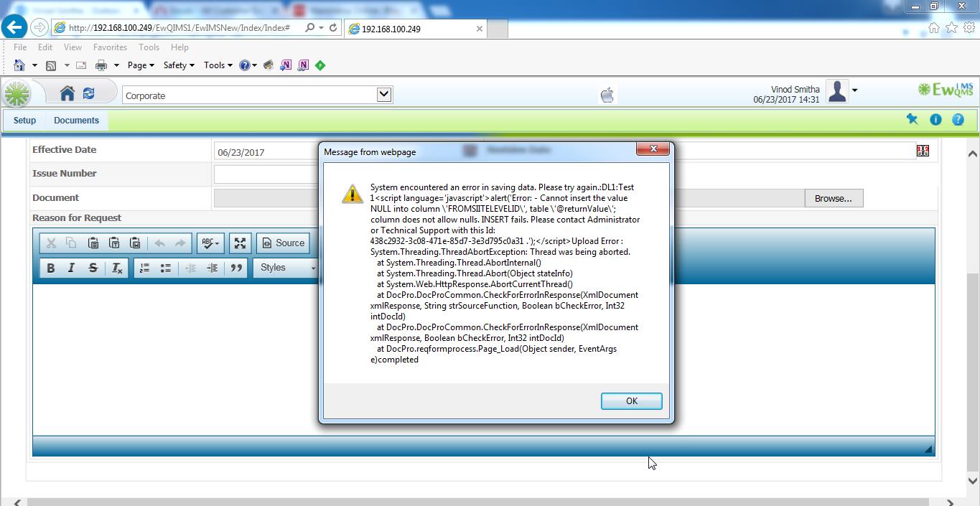Open the Safety dropdown in command bar

(x=179, y=65)
